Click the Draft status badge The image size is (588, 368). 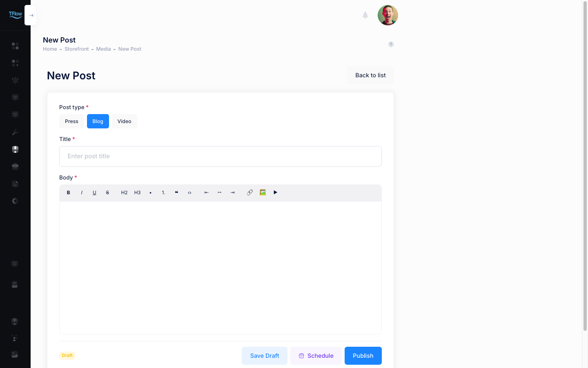tap(67, 355)
